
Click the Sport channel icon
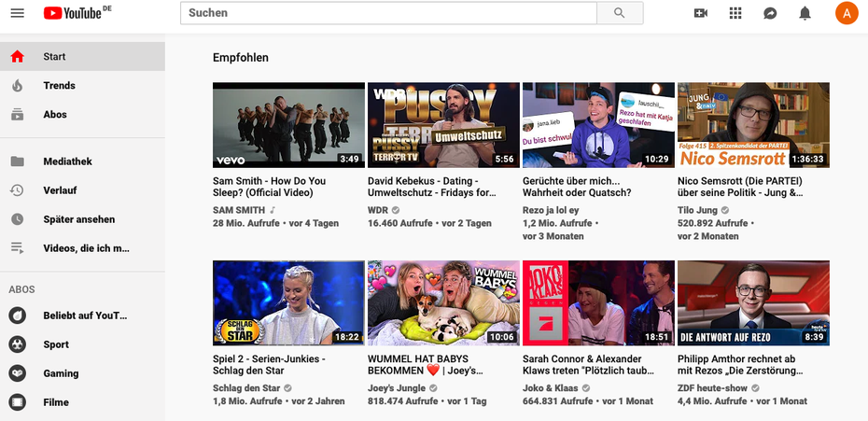click(18, 344)
